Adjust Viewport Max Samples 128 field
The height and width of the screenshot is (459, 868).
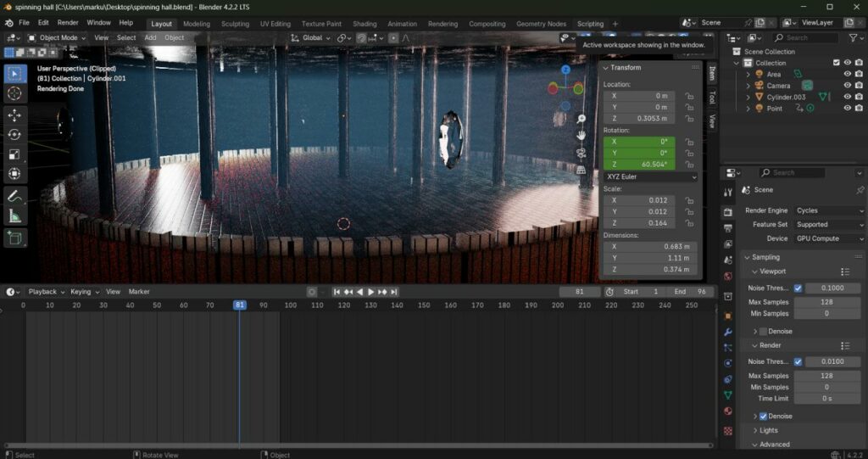(827, 302)
